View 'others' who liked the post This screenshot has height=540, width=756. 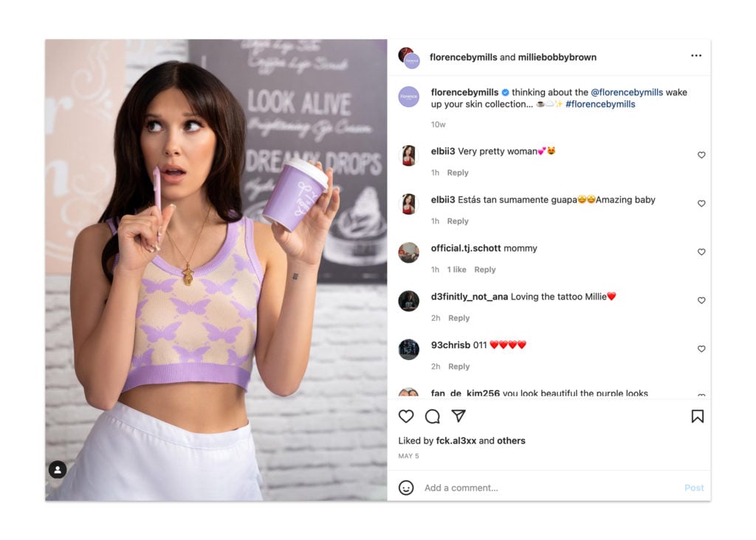pyautogui.click(x=511, y=440)
